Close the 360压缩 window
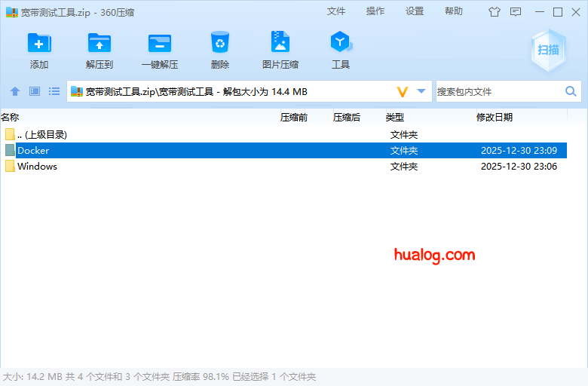This screenshot has height=386, width=588. point(576,12)
